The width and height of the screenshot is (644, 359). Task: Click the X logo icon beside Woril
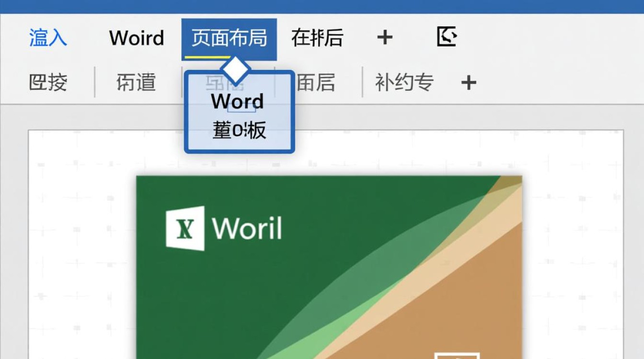point(185,228)
